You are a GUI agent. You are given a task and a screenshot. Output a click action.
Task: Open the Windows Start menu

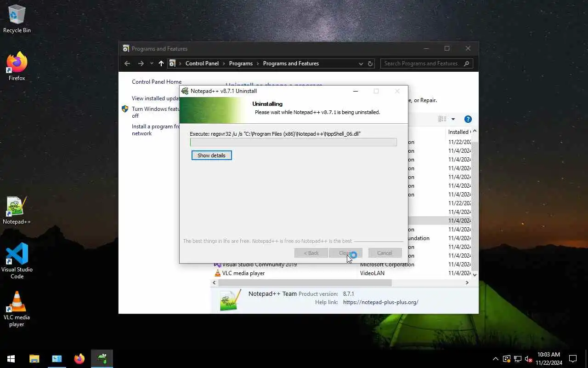pos(11,358)
